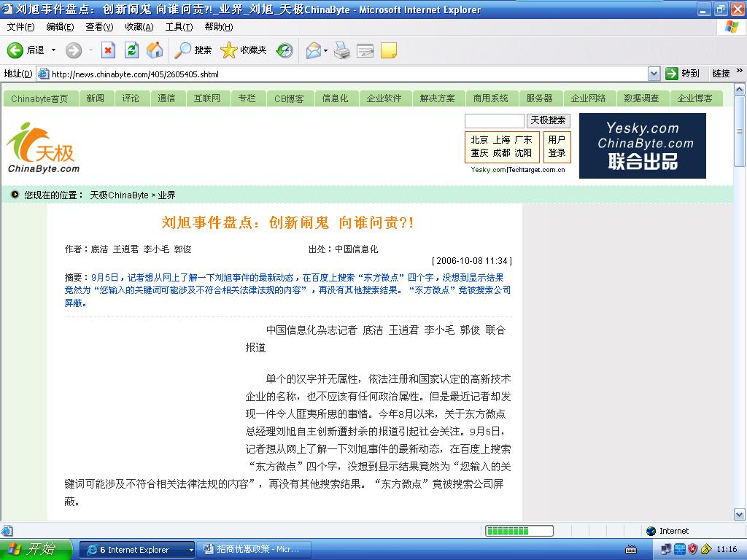
Task: Go to the Home page icon
Action: pos(155,50)
